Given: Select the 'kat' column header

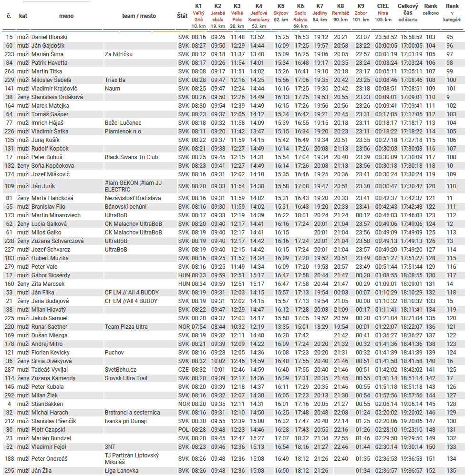Looking at the screenshot, I should [23, 16].
